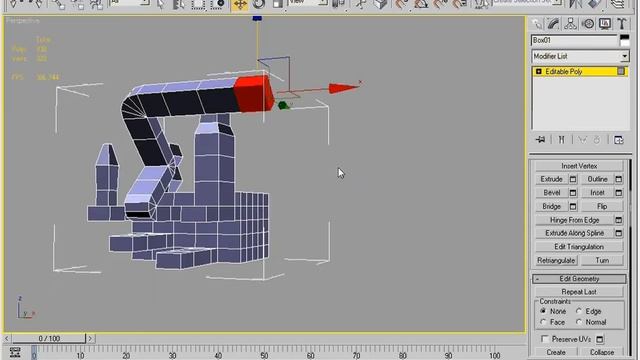The image size is (640, 360).
Task: Click the Box01 object name field
Action: pos(574,40)
